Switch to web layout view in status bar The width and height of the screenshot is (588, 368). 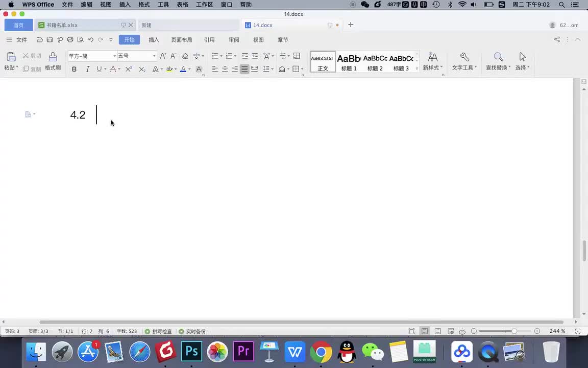coord(451,331)
